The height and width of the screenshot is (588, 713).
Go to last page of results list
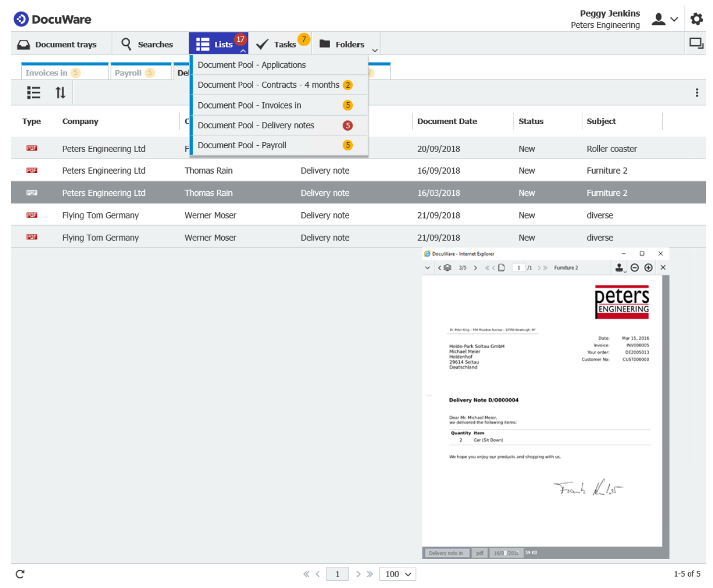tap(370, 574)
